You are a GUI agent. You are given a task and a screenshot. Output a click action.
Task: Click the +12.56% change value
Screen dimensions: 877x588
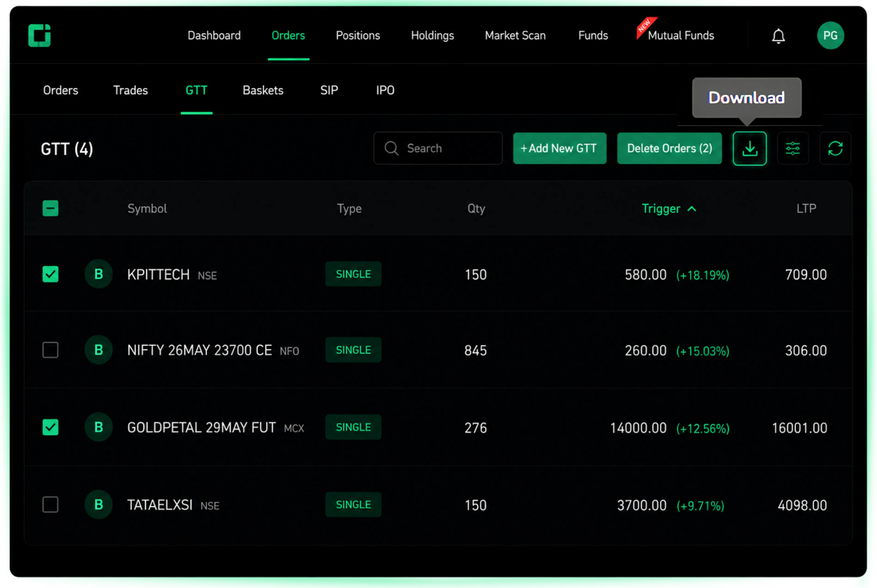[x=703, y=429]
